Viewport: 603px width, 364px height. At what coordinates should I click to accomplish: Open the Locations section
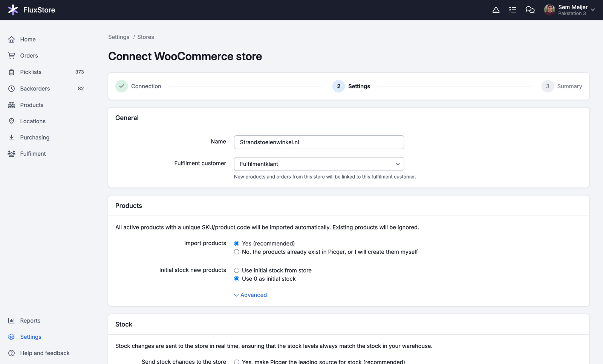click(32, 121)
